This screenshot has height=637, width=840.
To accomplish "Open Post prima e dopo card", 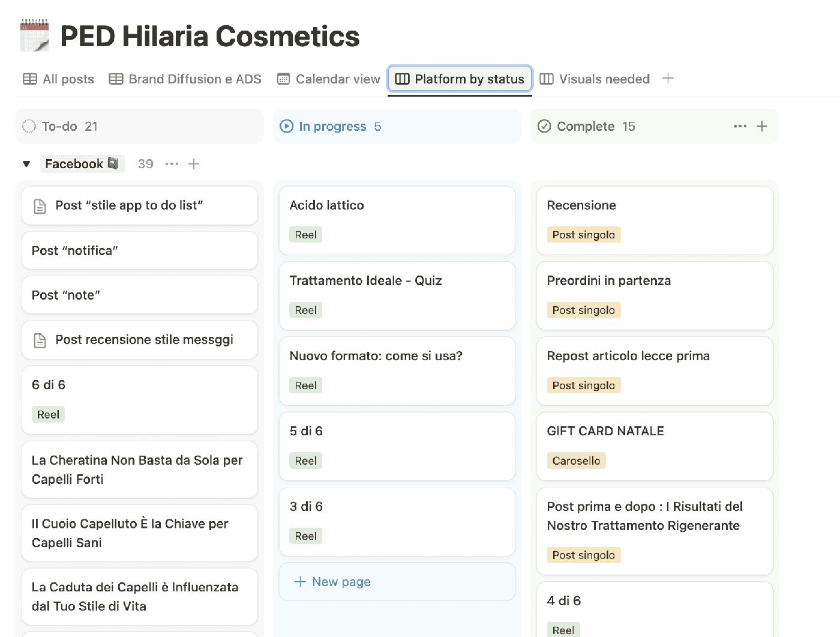I will (655, 531).
